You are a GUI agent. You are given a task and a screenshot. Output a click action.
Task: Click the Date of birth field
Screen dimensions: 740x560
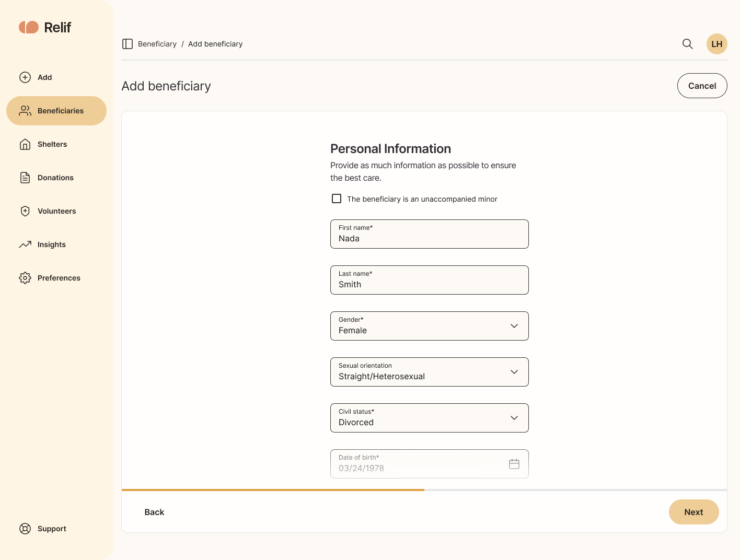click(x=430, y=464)
